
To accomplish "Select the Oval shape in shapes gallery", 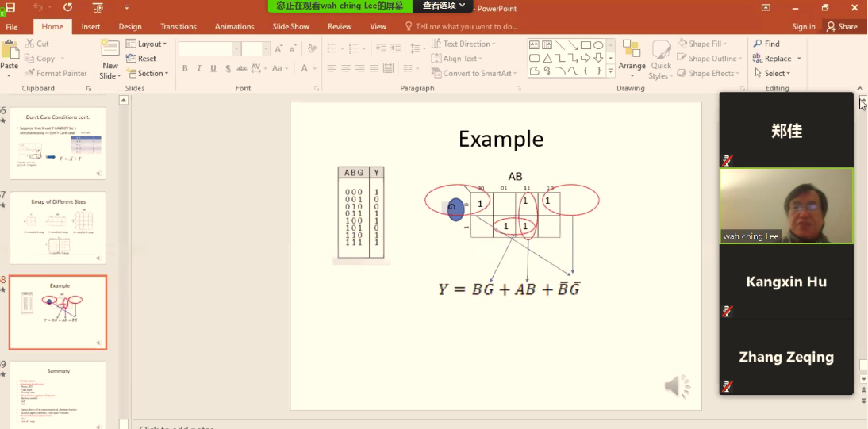I will tap(599, 45).
